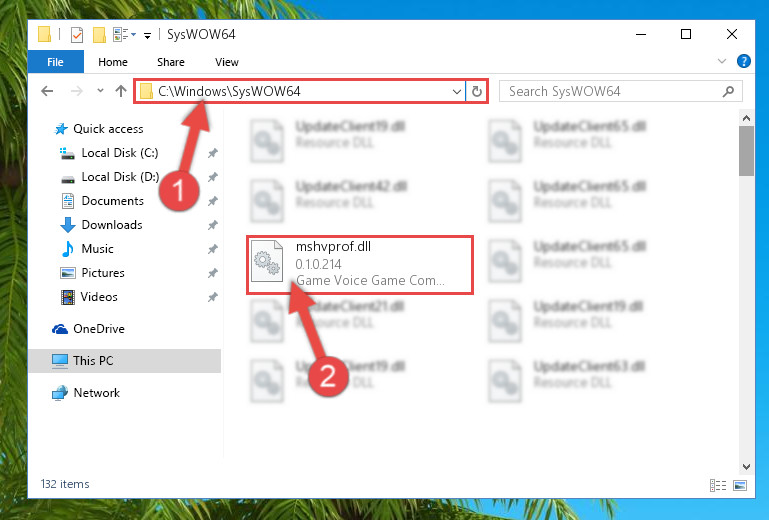Expand the ribbon with the chevron arrow
The width and height of the screenshot is (769, 520).
point(721,61)
